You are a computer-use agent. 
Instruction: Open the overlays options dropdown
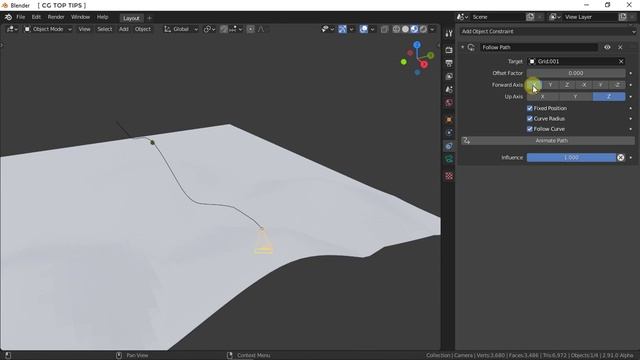(372, 29)
